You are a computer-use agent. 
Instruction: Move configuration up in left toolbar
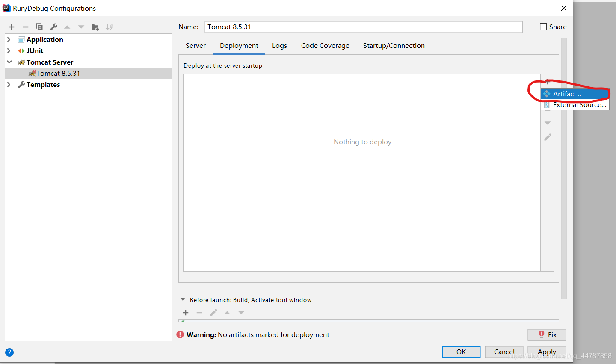[x=67, y=27]
